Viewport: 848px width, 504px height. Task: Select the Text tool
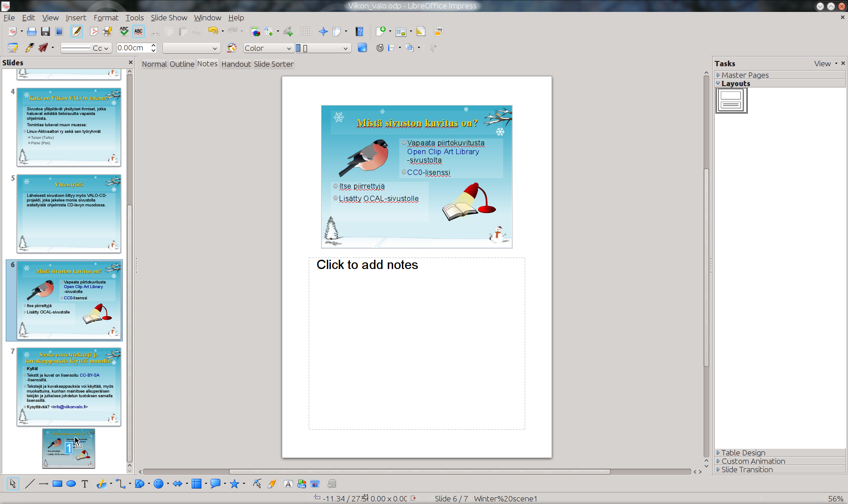(x=85, y=484)
